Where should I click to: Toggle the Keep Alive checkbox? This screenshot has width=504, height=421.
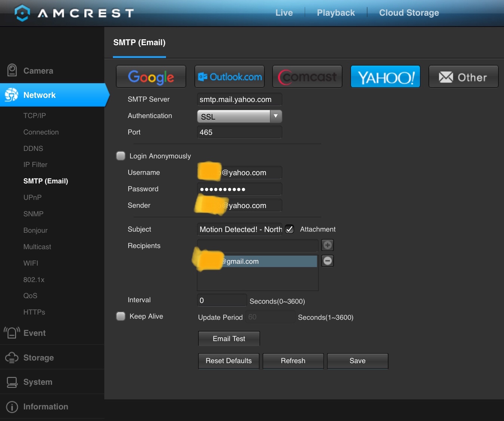click(x=121, y=316)
